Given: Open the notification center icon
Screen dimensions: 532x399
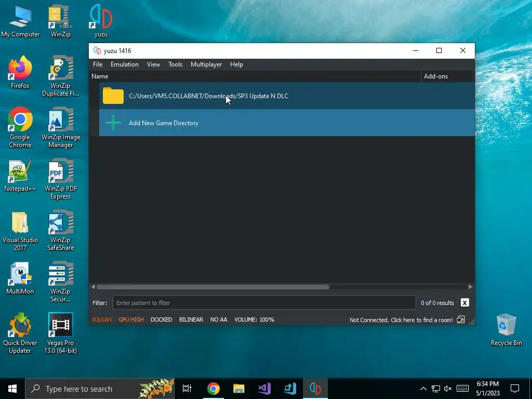Looking at the screenshot, I should click(x=515, y=389).
